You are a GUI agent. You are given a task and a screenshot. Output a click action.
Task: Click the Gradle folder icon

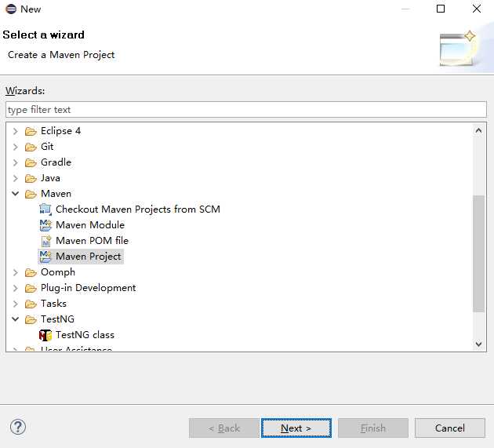pyautogui.click(x=31, y=162)
